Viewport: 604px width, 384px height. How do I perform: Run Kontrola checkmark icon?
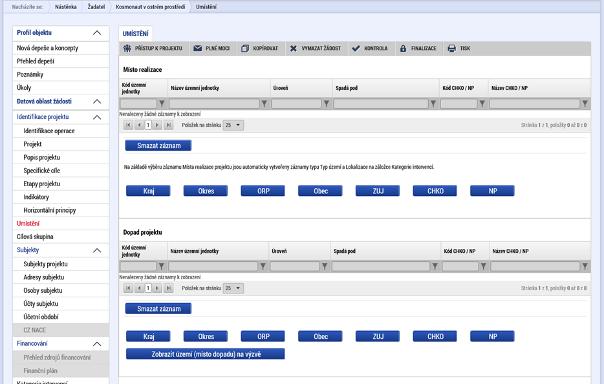tap(356, 48)
